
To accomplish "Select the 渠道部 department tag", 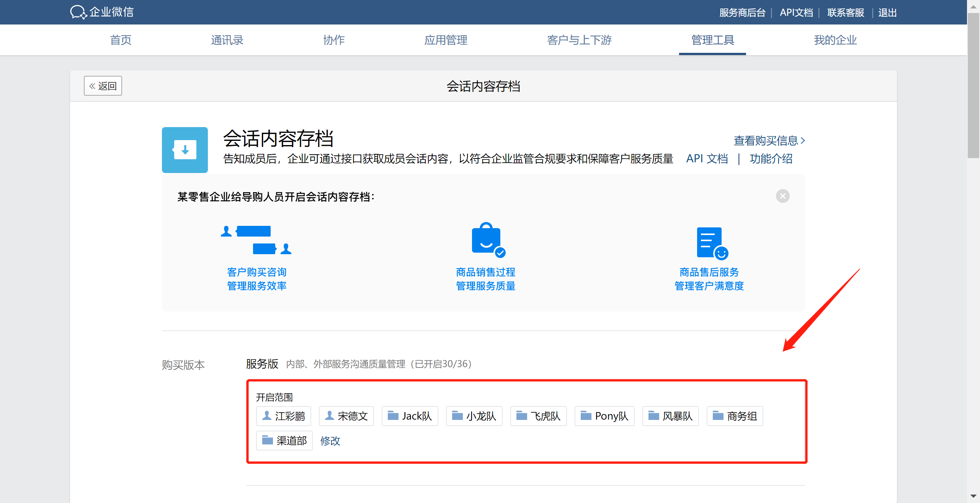I will click(x=284, y=441).
